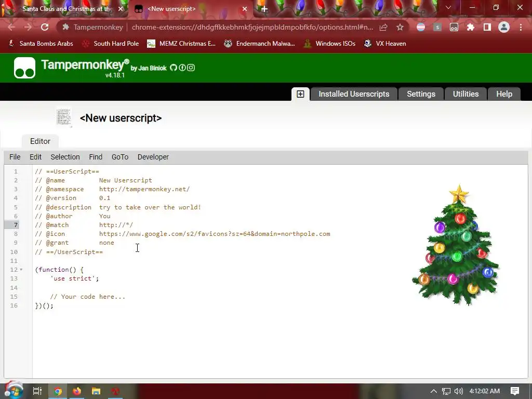Open the notification center icon

[515, 391]
